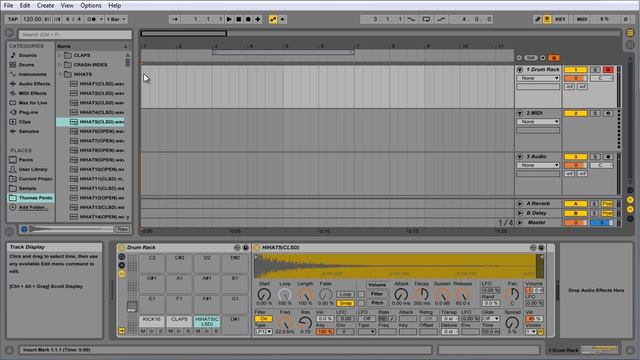The width and height of the screenshot is (640, 360).
Task: Adjust the 1 Drum Rack volume slider
Action: pos(576,78)
